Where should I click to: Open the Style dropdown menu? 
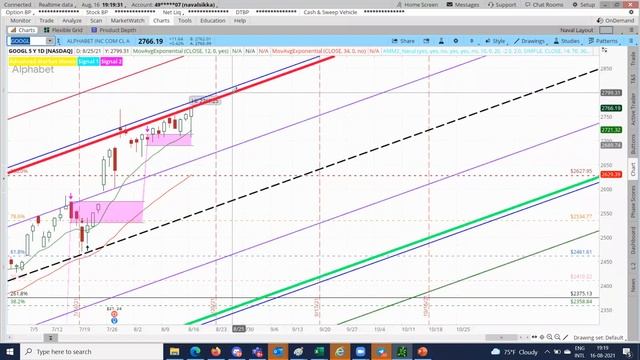(496, 41)
